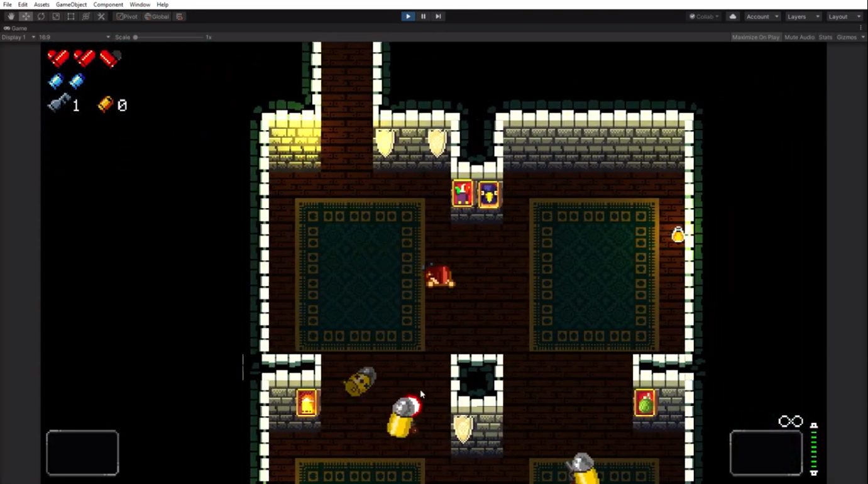Select the Move tool

click(x=26, y=16)
